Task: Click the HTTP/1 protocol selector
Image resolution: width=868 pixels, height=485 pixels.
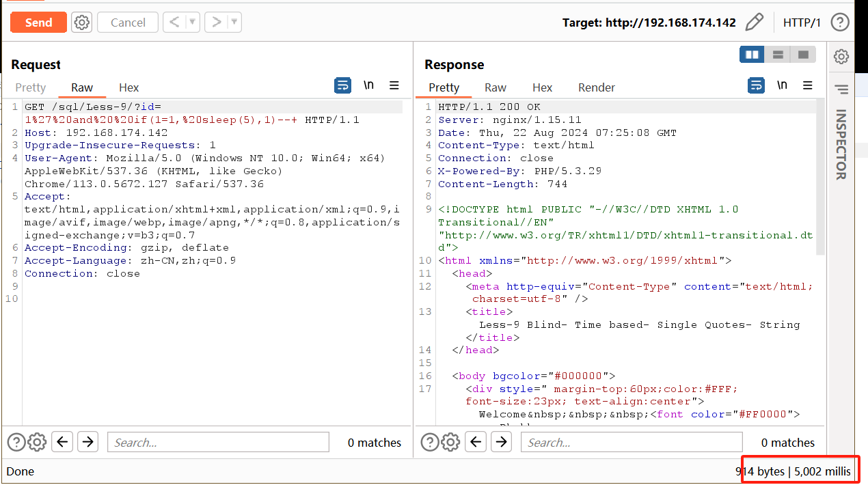Action: pos(802,23)
